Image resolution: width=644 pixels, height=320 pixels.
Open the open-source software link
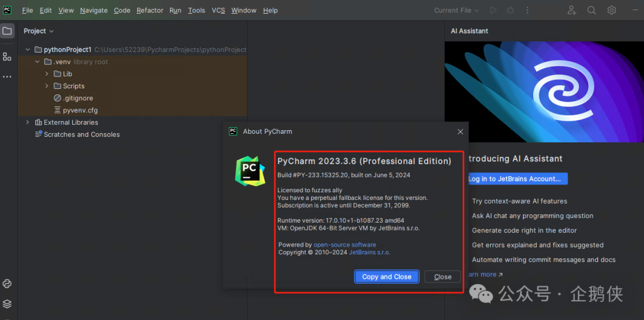345,245
